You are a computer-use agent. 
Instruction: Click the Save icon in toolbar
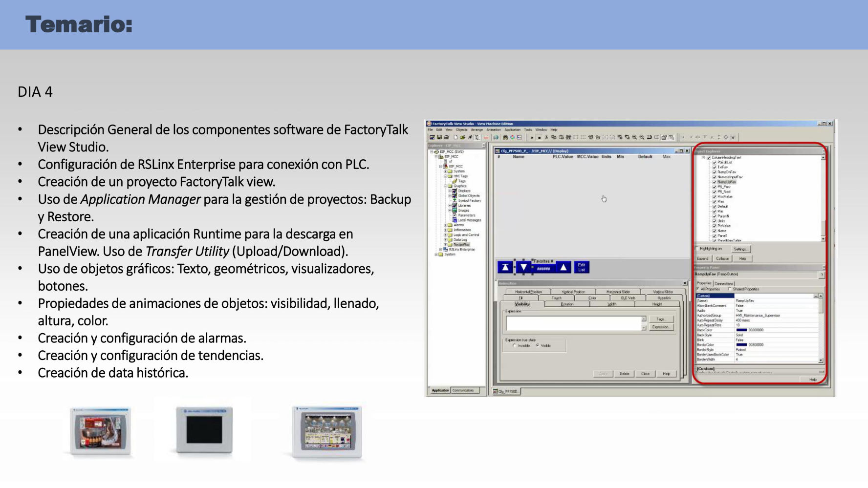pos(439,137)
